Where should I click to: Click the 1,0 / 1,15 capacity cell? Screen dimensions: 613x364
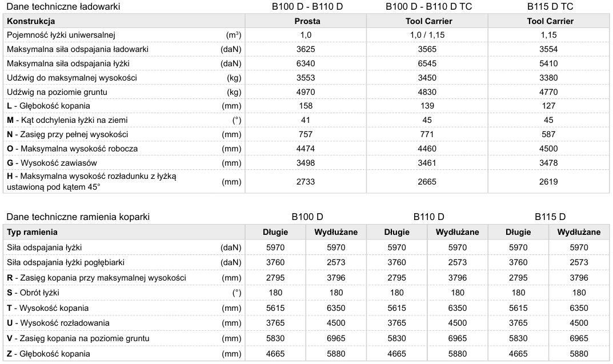(x=427, y=35)
